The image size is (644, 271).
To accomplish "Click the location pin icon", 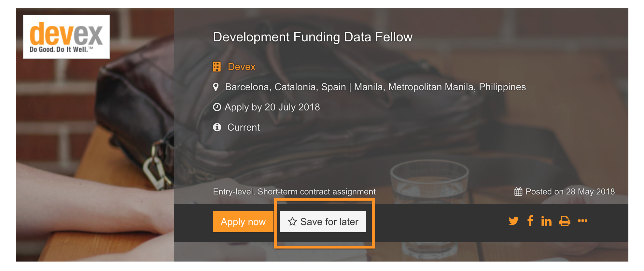I will (216, 87).
